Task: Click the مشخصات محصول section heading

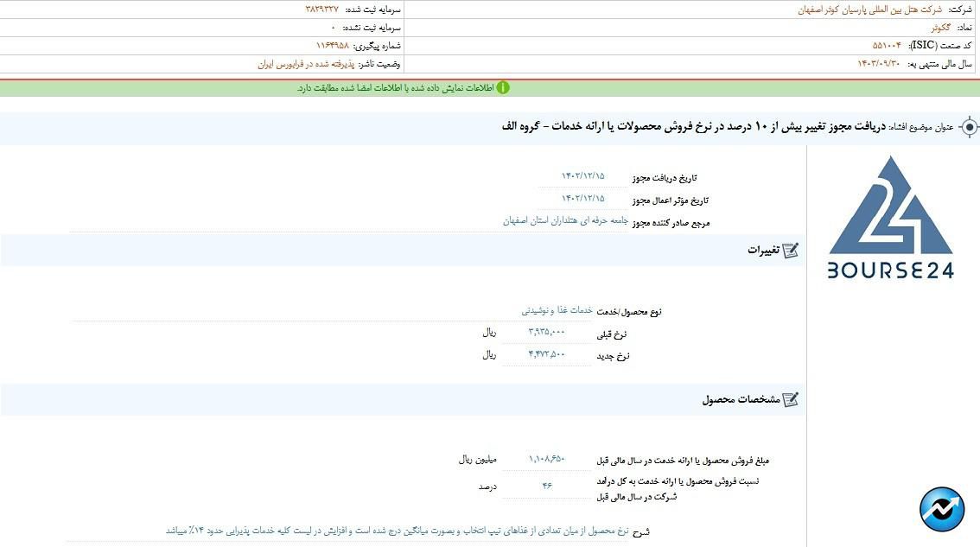Action: coord(741,399)
